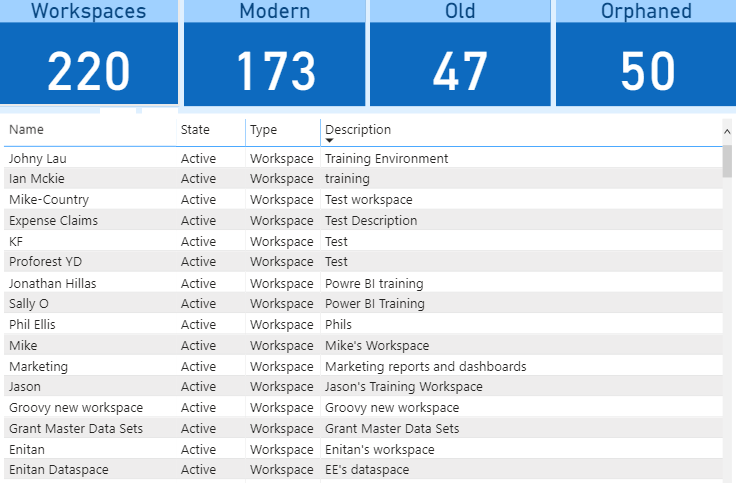
Task: Select the Workspaces 220 card
Action: (89, 54)
